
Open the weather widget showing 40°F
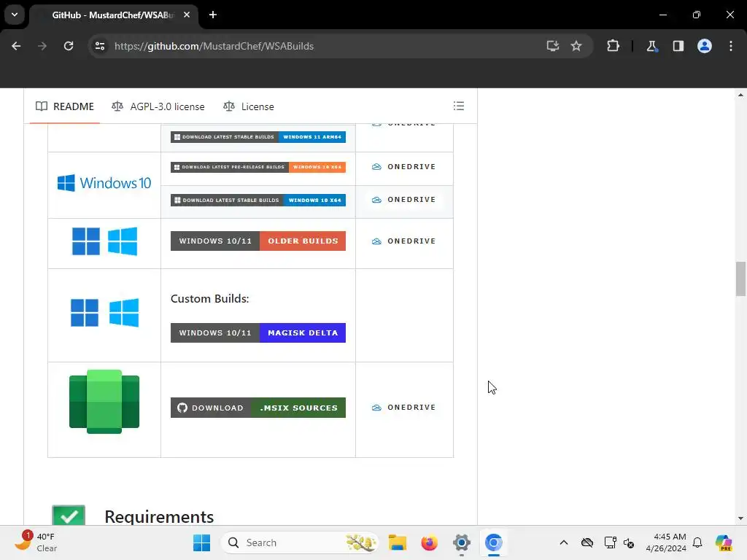click(x=36, y=542)
